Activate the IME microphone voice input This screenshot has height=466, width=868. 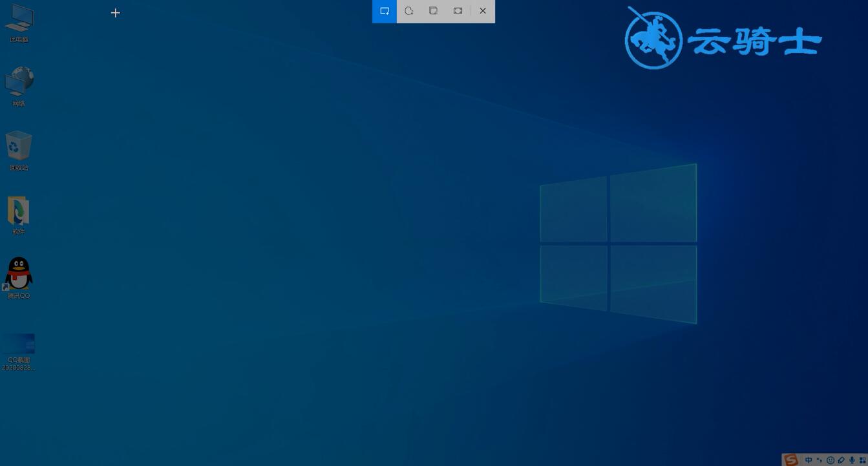(852, 460)
